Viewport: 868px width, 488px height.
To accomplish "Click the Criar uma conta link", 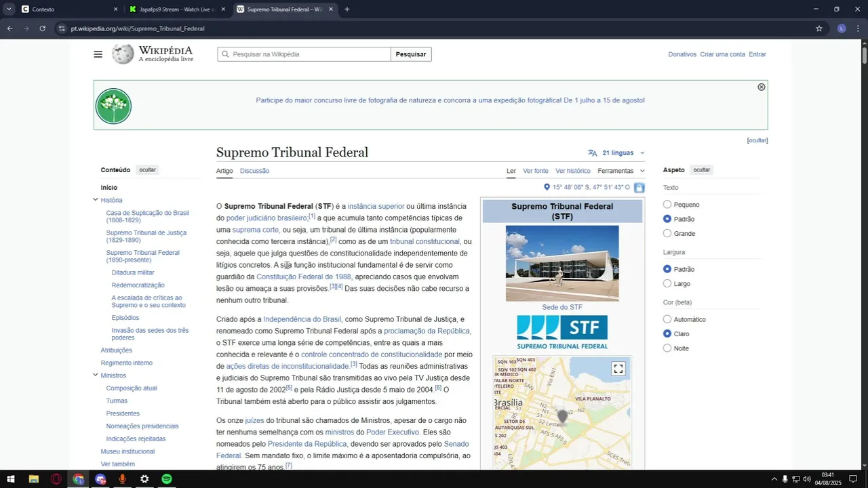I will click(723, 54).
